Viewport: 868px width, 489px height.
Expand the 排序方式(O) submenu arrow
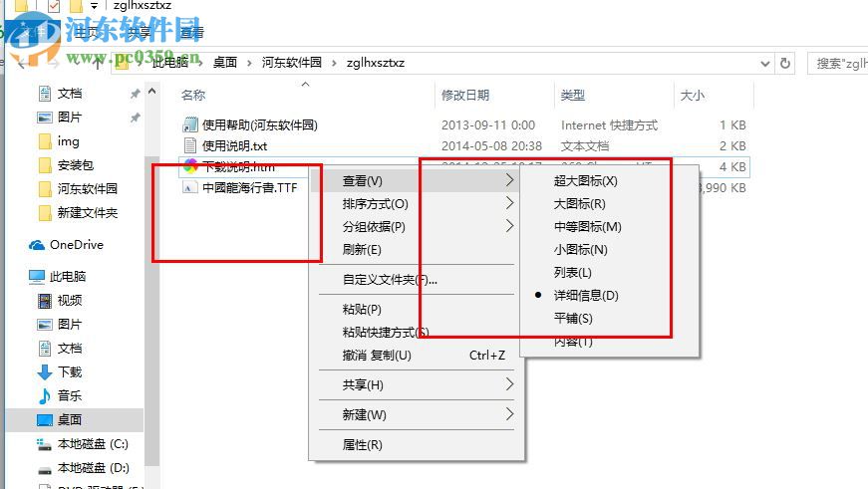pos(509,203)
